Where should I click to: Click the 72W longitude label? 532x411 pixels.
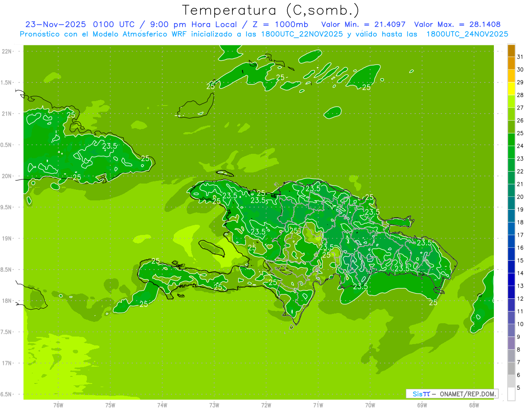point(266,405)
